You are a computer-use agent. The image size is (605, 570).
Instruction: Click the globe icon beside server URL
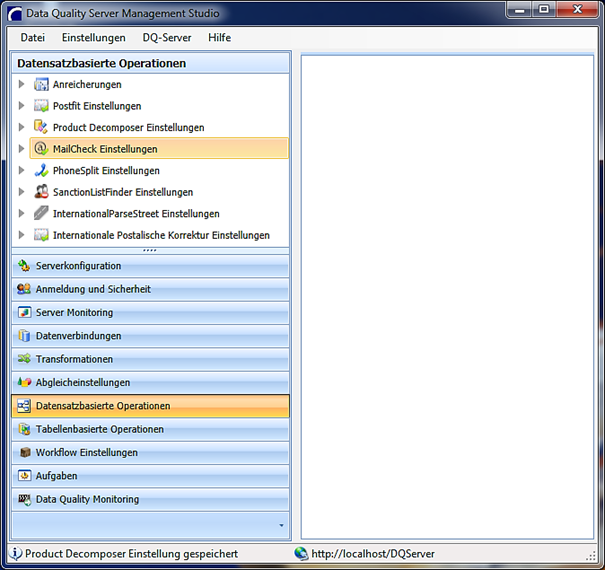click(301, 553)
